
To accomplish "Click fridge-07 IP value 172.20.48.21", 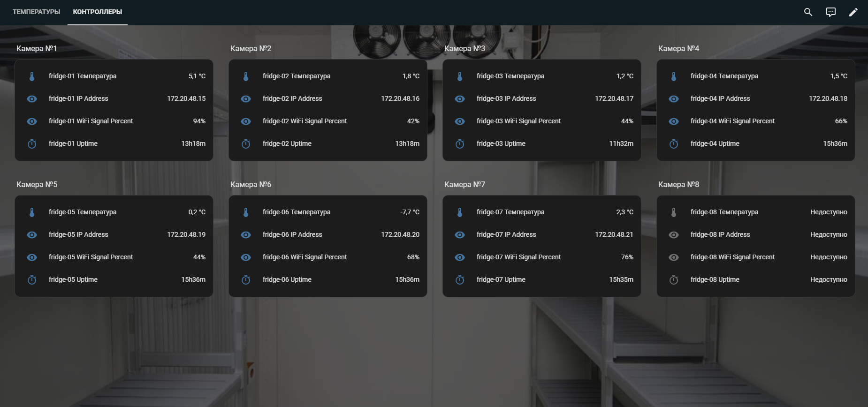I will click(614, 234).
